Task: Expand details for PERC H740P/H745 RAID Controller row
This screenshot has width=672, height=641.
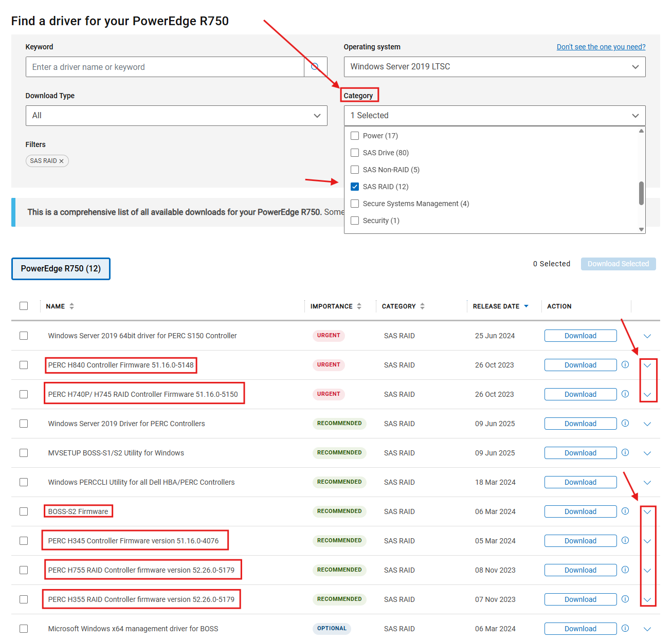Action: click(x=647, y=394)
